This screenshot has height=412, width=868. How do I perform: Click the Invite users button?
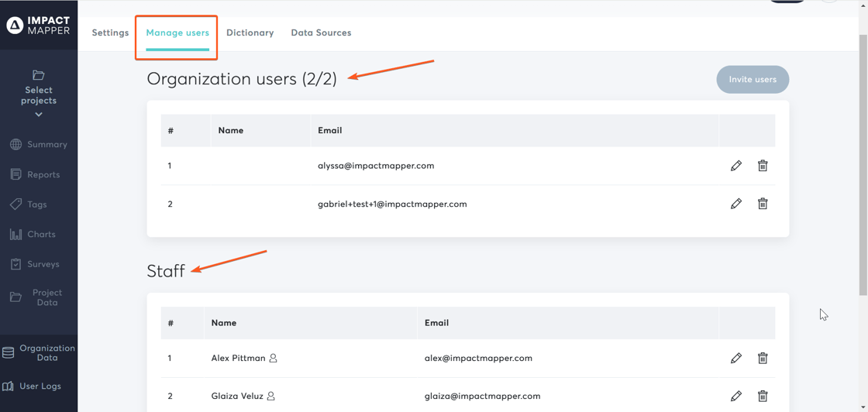[752, 79]
